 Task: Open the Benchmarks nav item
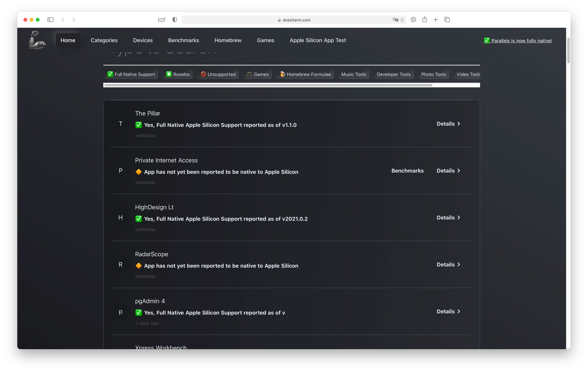pos(183,40)
